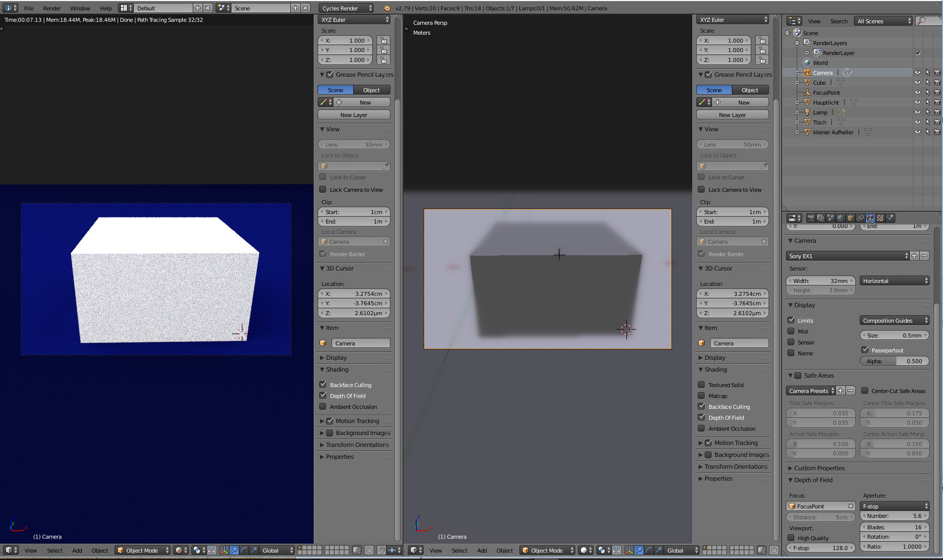Open the Object Mode dropdown in right viewport

548,550
